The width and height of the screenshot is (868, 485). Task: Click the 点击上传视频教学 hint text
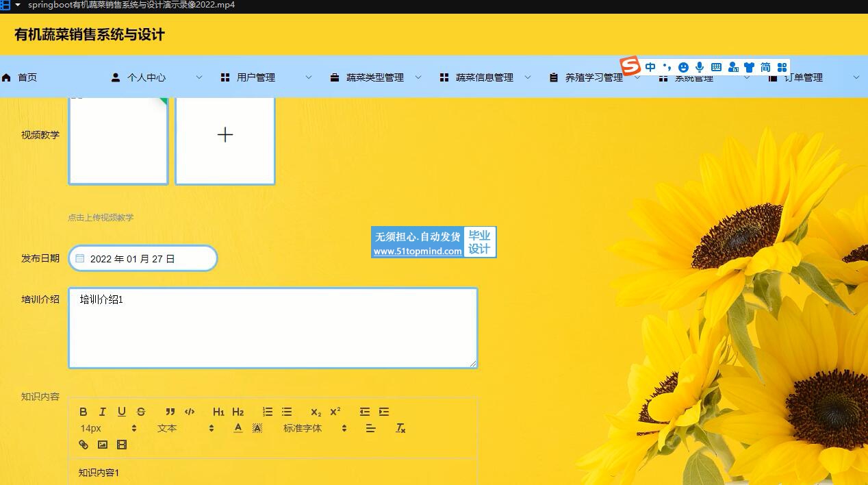(x=101, y=217)
